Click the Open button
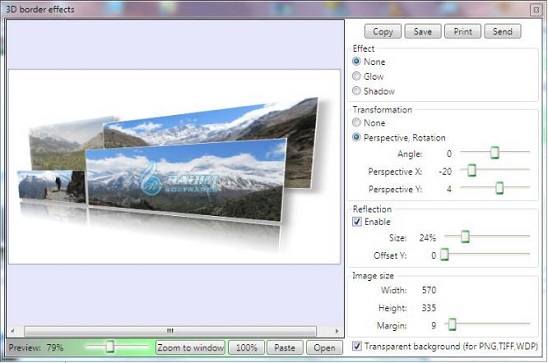This screenshot has width=548, height=363. [324, 348]
